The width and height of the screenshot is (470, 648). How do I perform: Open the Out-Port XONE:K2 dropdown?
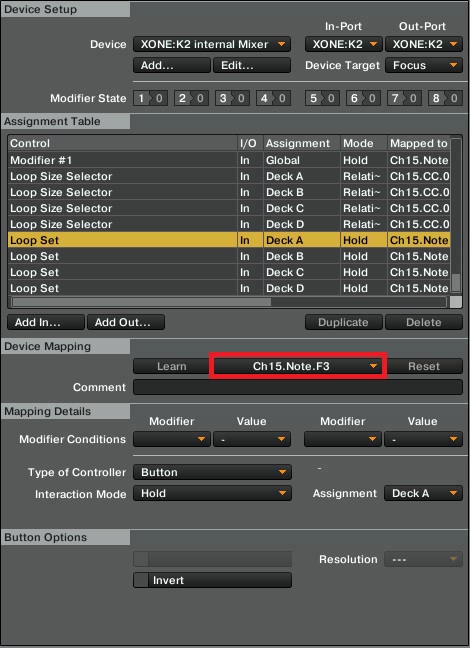(424, 44)
